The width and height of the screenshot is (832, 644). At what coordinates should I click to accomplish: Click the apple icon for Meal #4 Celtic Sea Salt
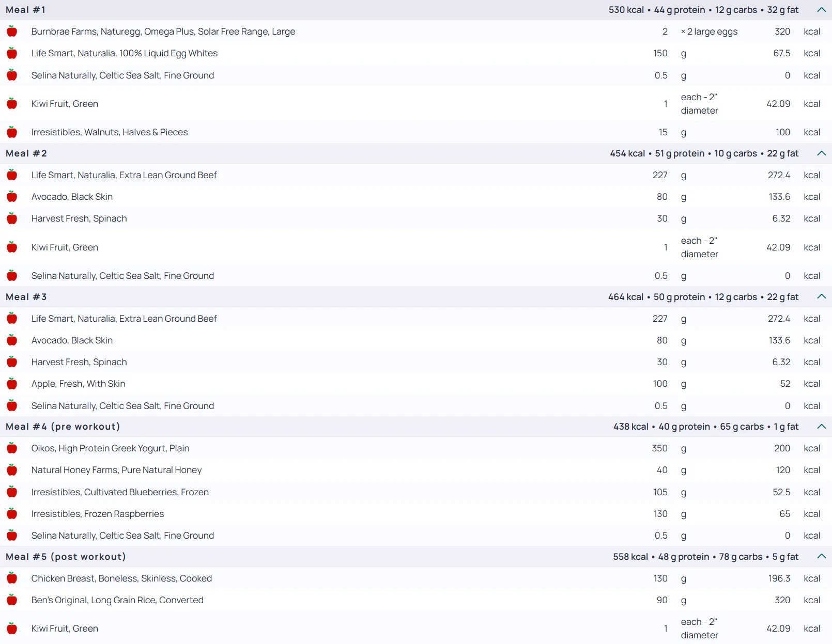coord(12,536)
